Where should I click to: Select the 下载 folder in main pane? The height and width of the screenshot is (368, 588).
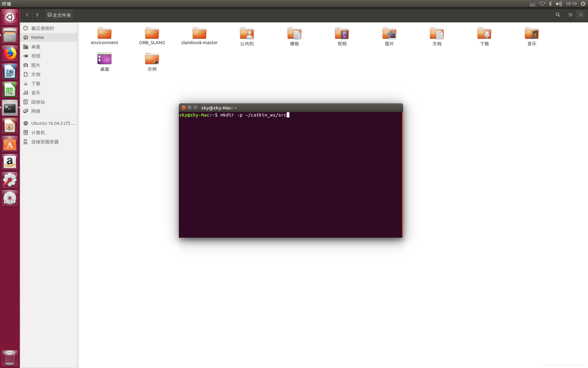point(484,36)
